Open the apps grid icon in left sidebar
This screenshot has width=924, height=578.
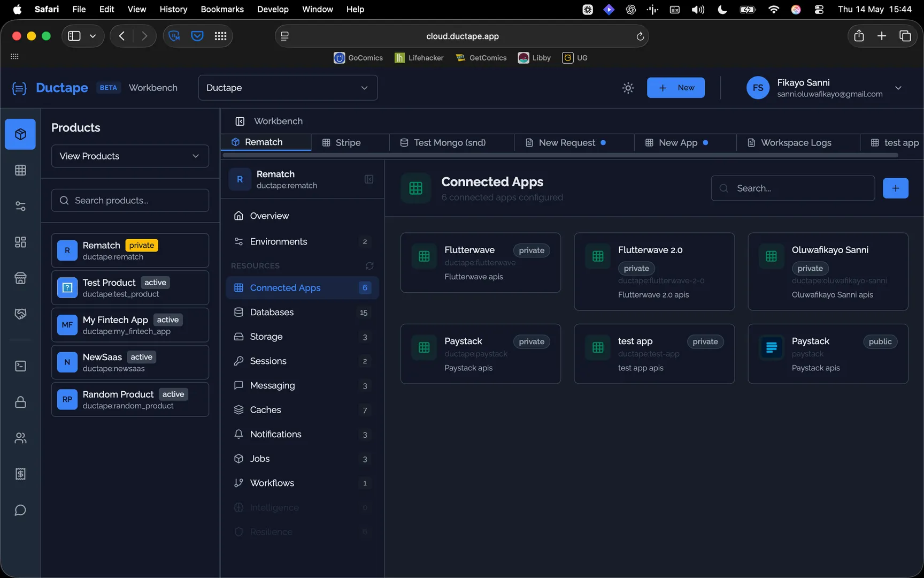click(20, 170)
